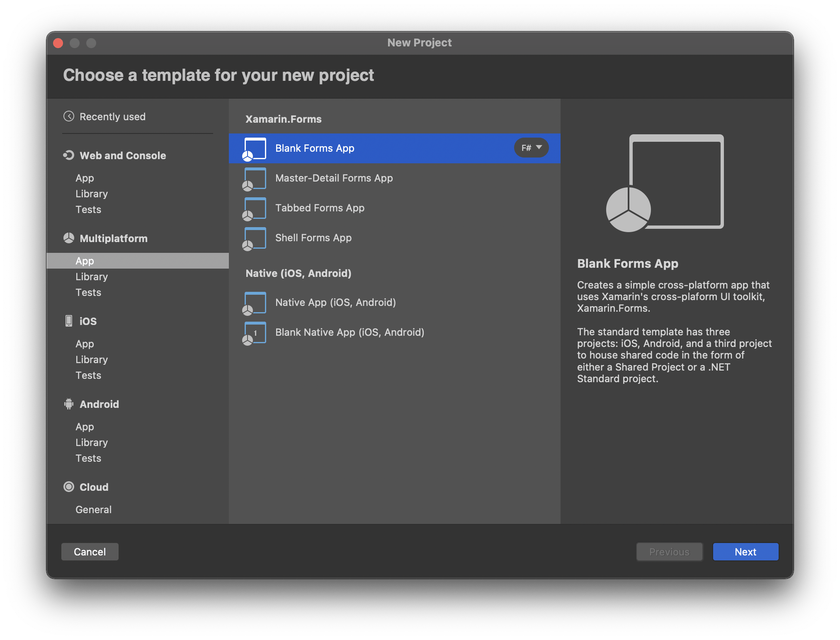Click the Cloud heading label
Image resolution: width=840 pixels, height=640 pixels.
pyautogui.click(x=94, y=487)
